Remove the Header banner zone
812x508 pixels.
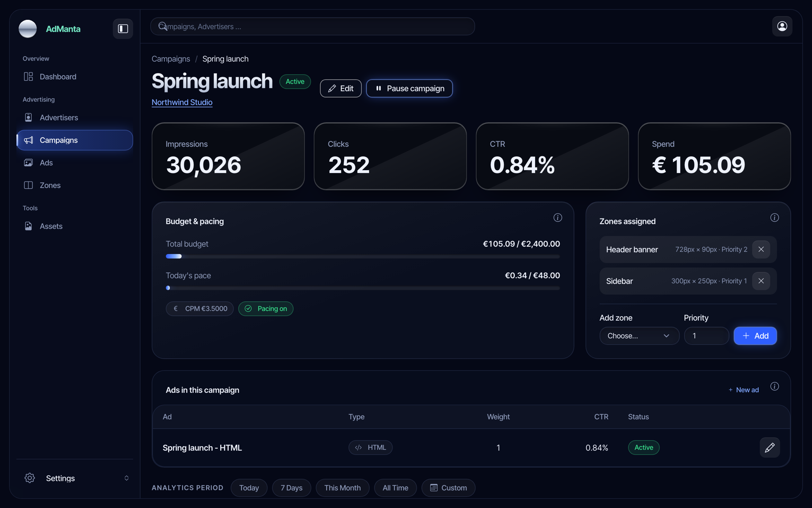coord(761,249)
